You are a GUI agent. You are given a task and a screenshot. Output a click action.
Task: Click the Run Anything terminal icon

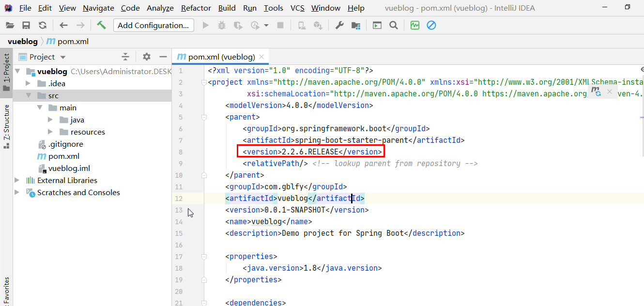[377, 25]
